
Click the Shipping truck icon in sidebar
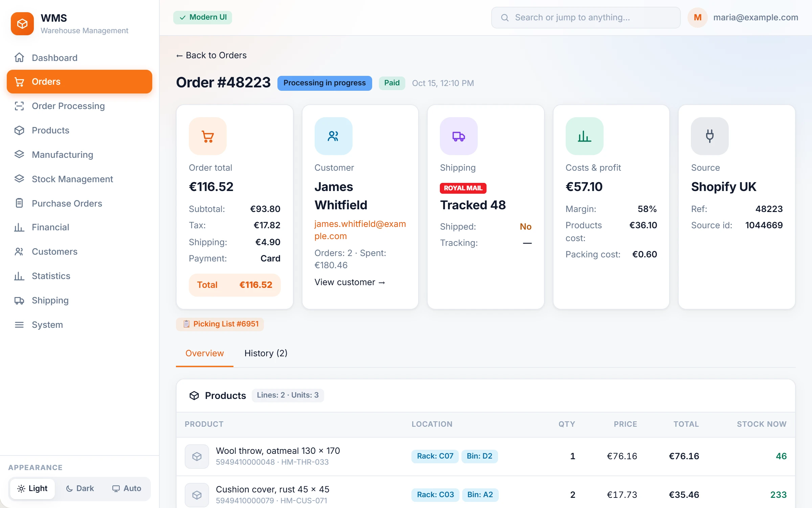19,300
